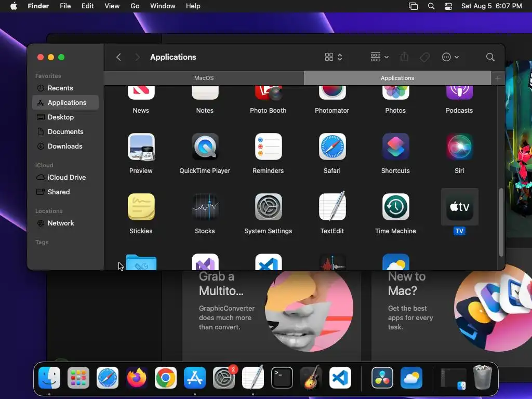Click Stage Manager menu bar icon
The width and height of the screenshot is (532, 399).
coord(413,6)
